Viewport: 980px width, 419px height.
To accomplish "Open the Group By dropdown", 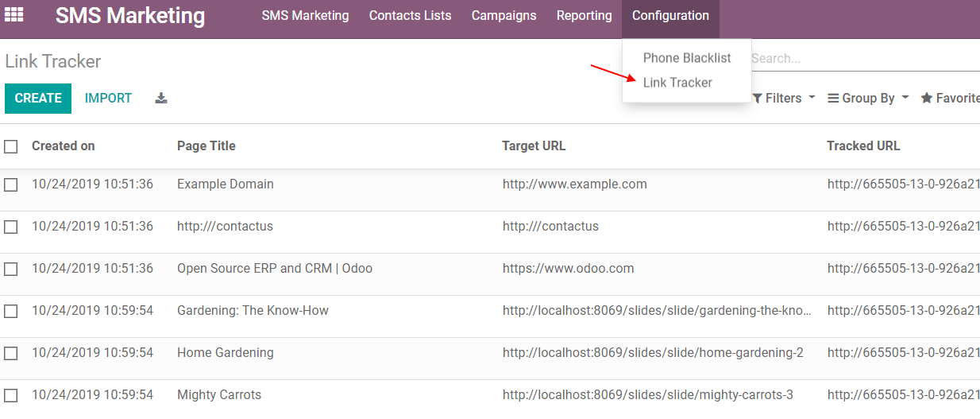I will [x=868, y=99].
